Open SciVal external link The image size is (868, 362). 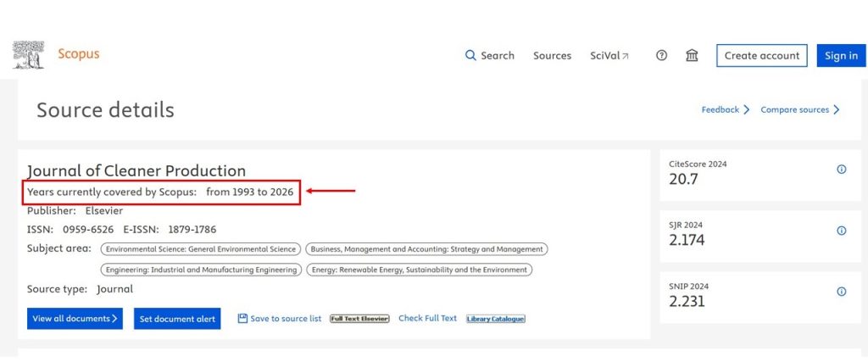click(609, 55)
